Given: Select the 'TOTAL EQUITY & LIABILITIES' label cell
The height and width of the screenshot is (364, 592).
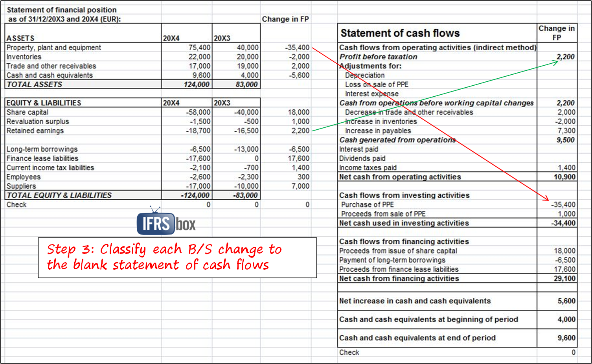Looking at the screenshot, I should (x=59, y=195).
